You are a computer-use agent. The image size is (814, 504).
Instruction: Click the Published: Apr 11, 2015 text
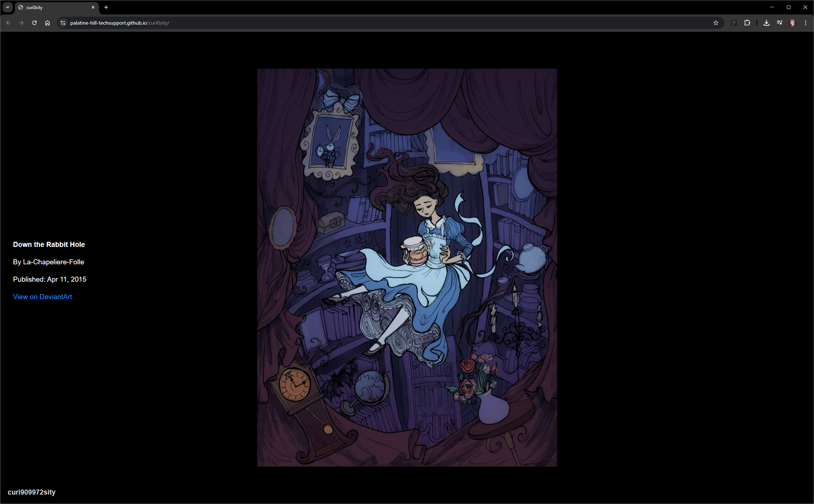pos(50,279)
